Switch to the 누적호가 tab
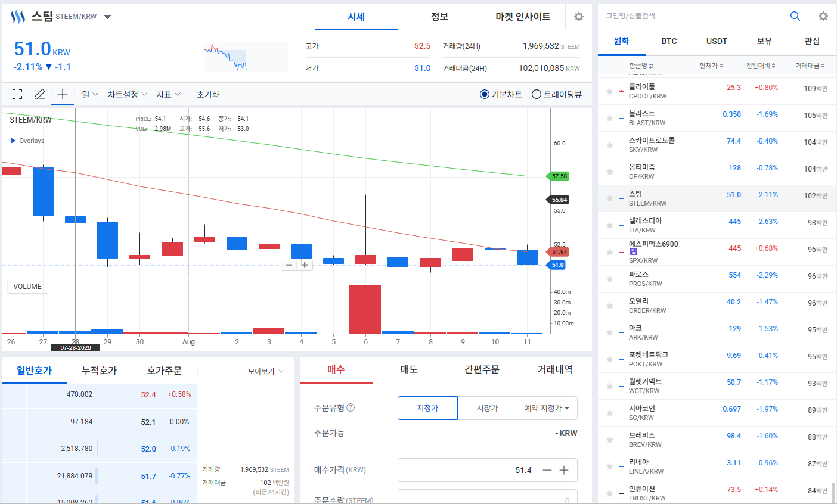This screenshot has width=837, height=504. pos(99,371)
